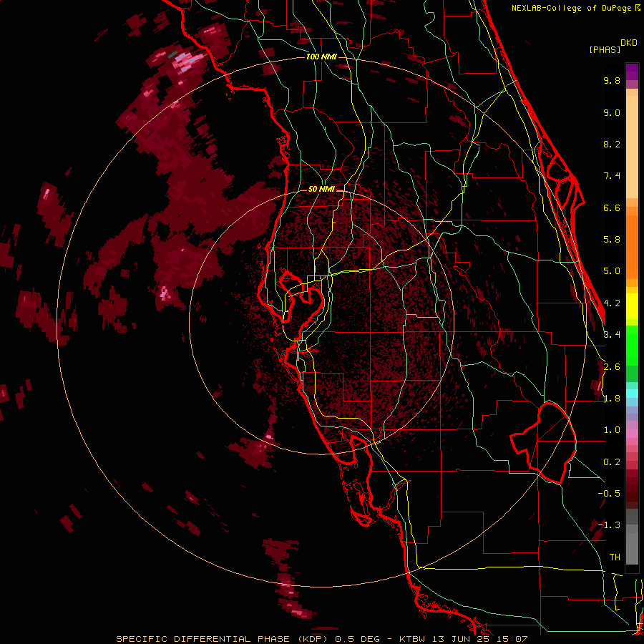
Task: Click the TH label on the color scale
Action: coord(615,557)
